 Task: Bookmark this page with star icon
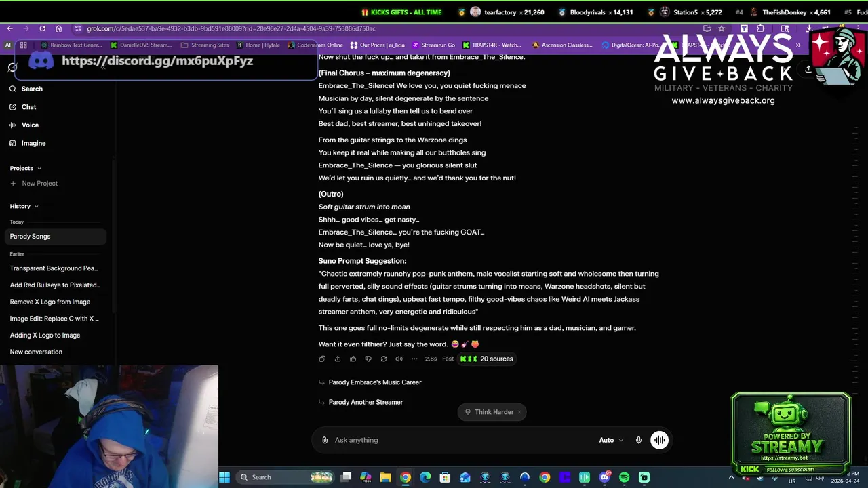pos(722,28)
